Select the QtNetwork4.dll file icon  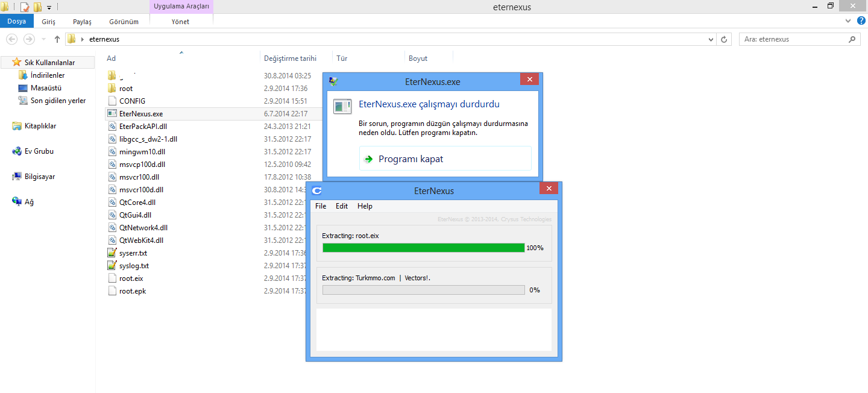tap(112, 227)
